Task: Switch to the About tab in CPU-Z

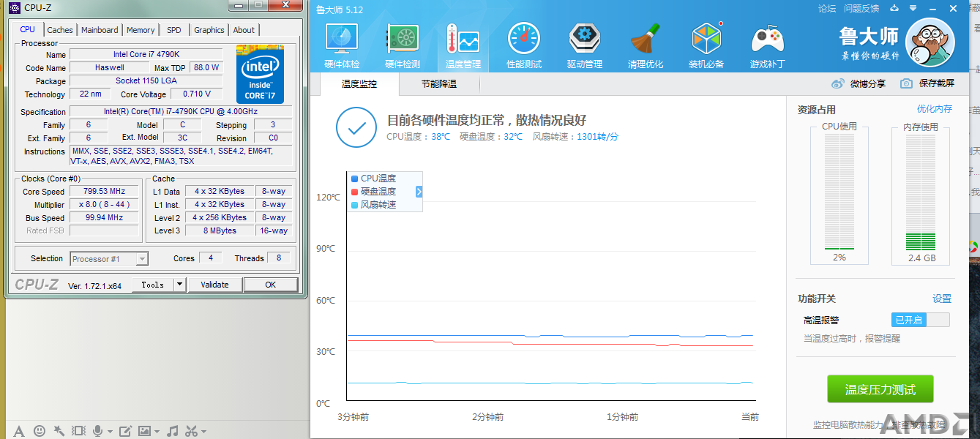Action: tap(244, 30)
